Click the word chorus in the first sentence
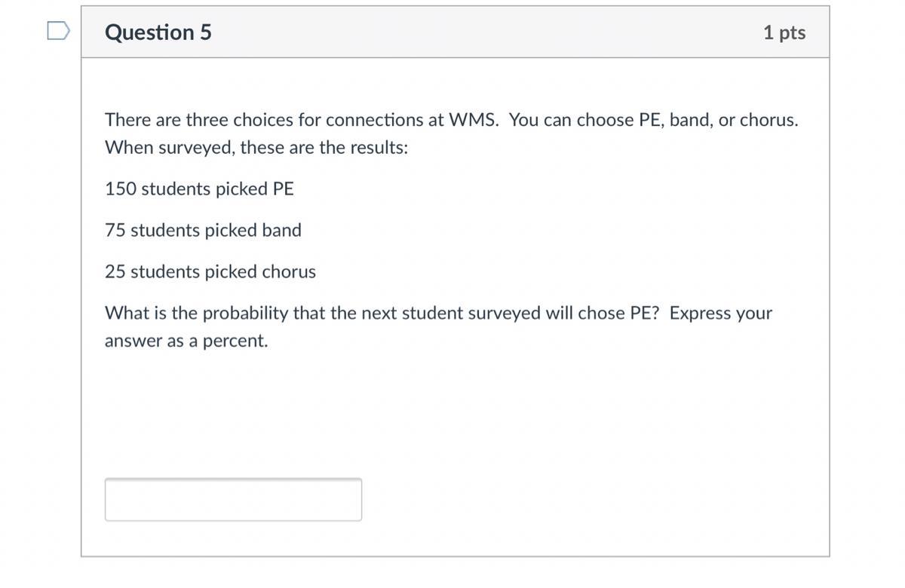 768,120
